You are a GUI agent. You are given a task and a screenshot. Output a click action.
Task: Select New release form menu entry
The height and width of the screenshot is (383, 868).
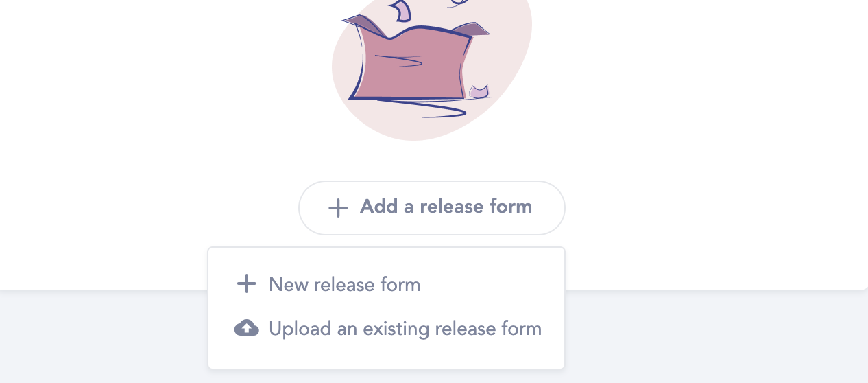(387, 284)
